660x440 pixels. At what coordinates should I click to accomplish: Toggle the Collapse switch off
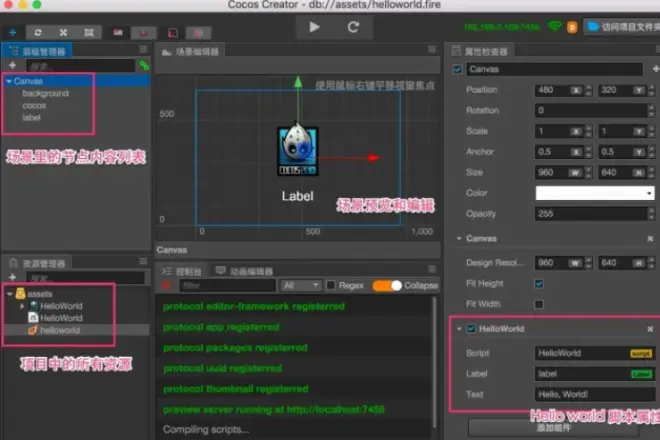tap(388, 285)
